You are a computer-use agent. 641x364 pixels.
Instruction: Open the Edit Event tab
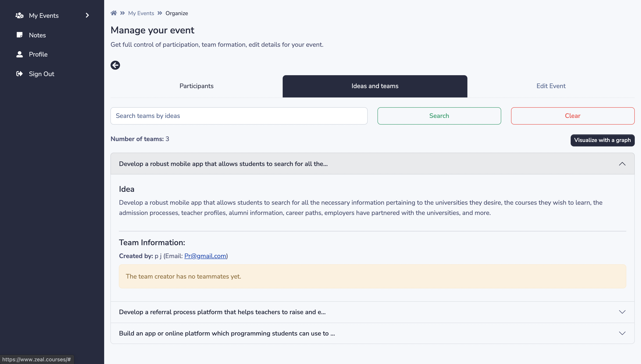551,86
